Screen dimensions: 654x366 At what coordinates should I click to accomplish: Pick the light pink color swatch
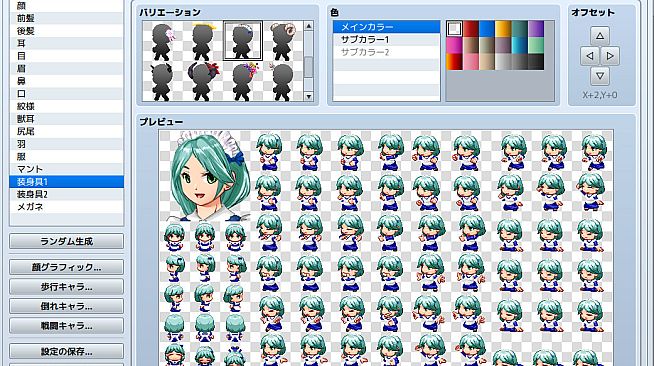click(x=471, y=62)
